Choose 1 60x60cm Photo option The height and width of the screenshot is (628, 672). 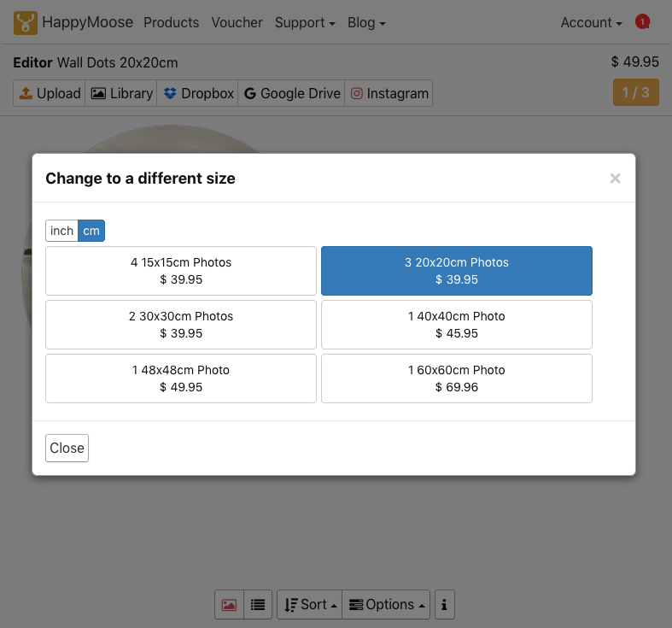coord(457,379)
